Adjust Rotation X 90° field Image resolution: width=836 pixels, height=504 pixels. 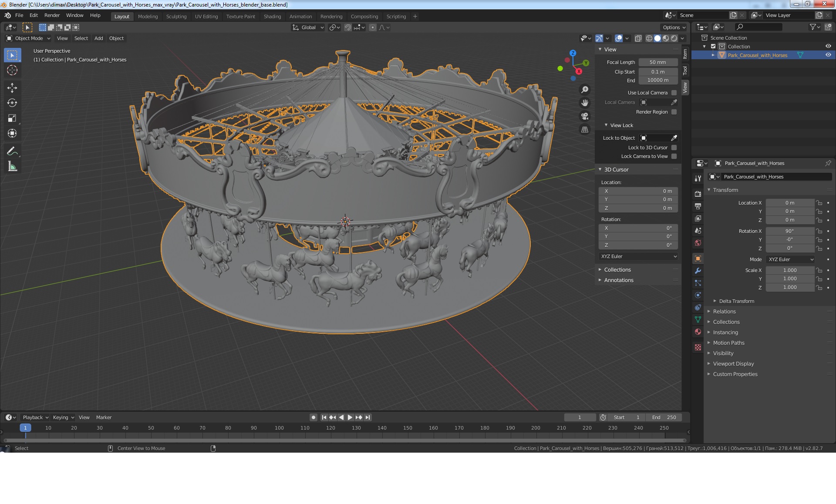point(790,231)
